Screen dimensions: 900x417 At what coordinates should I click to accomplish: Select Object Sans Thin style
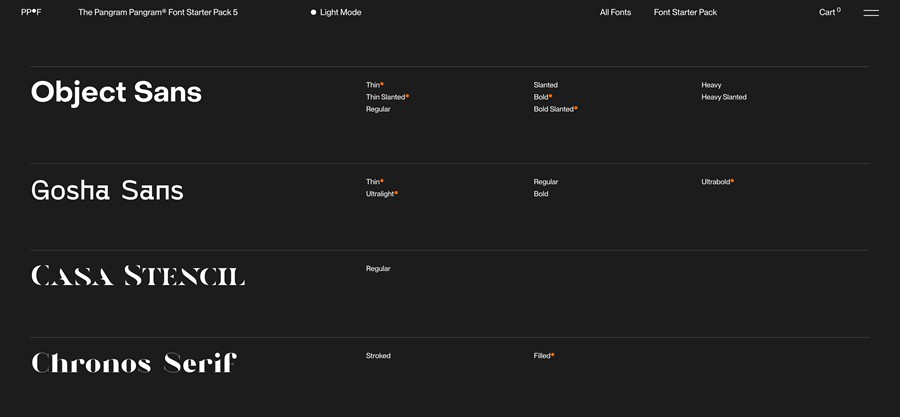tap(375, 85)
